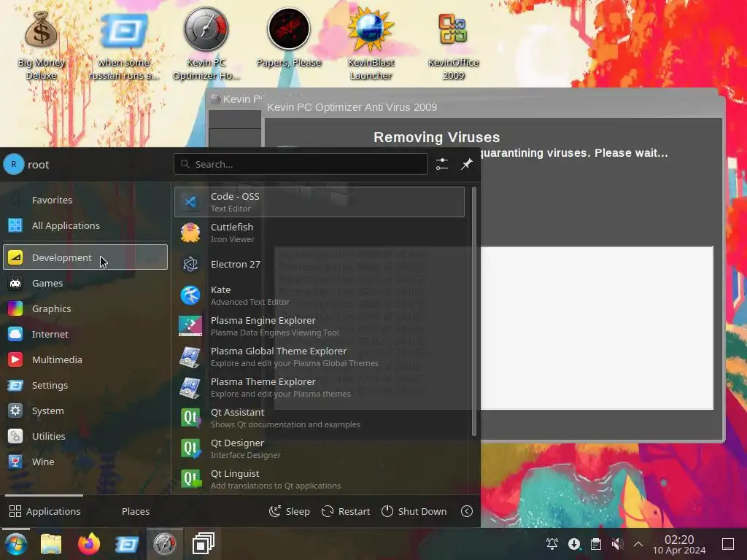Launch Kevin PC Optimizer desktop shortcut
Image resolution: width=747 pixels, height=560 pixels.
tap(206, 44)
